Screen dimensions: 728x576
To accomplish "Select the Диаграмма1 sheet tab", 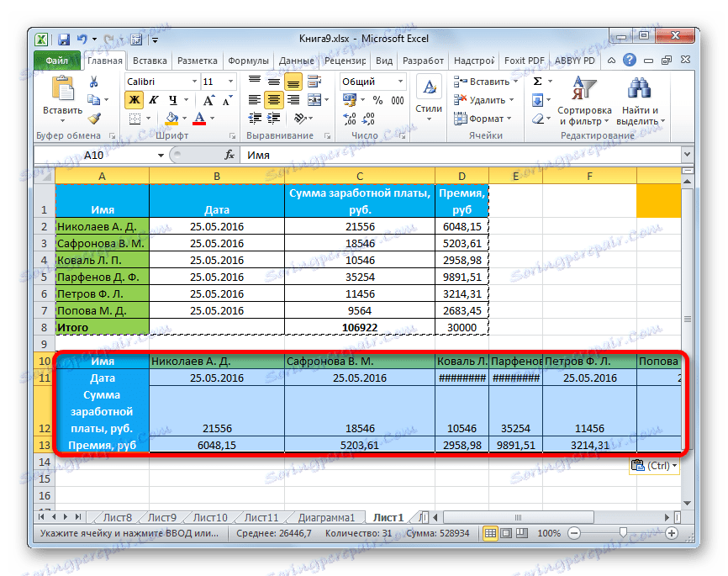I will coord(329,518).
